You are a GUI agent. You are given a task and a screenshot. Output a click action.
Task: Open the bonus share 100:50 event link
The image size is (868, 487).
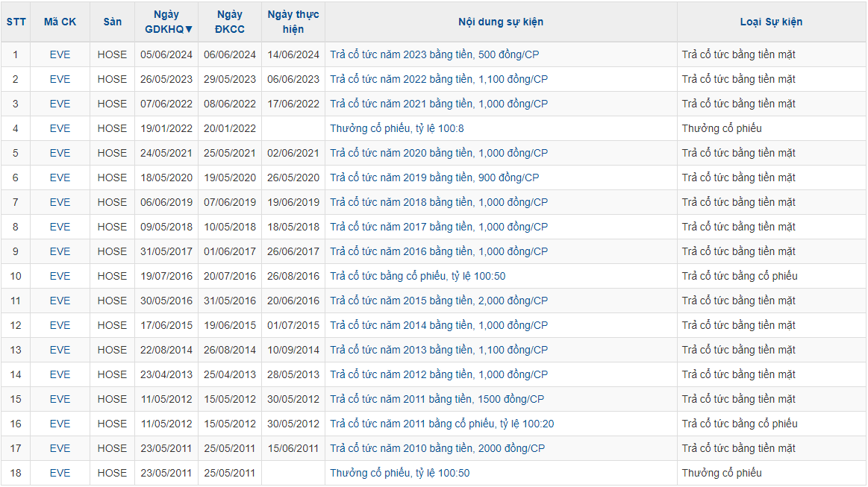[400, 473]
